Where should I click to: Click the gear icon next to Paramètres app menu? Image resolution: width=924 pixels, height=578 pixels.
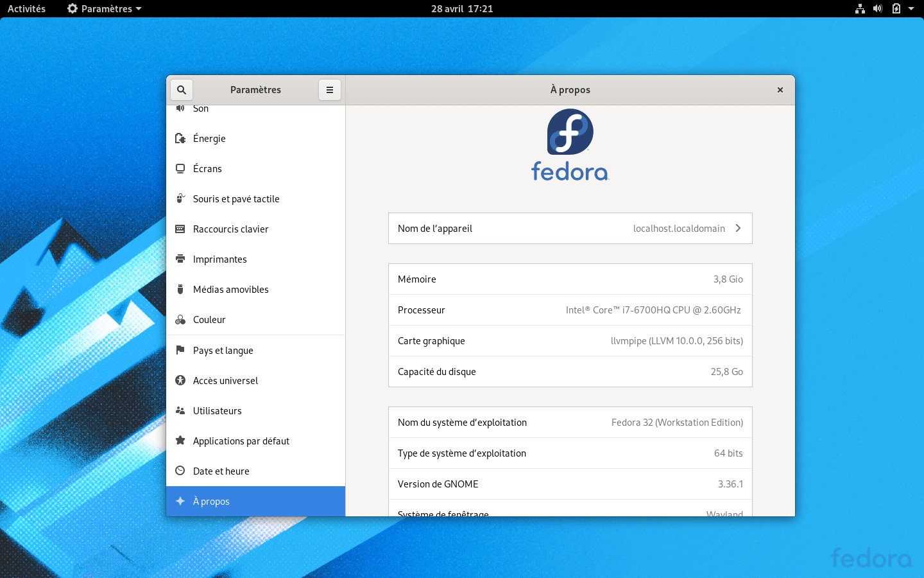coord(73,9)
